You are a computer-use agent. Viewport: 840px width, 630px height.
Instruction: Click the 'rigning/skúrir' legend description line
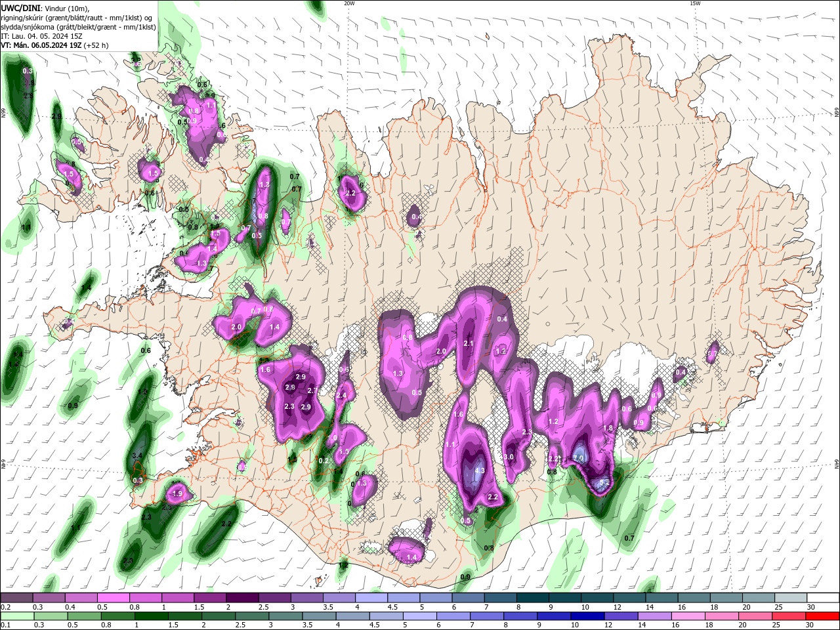point(75,18)
